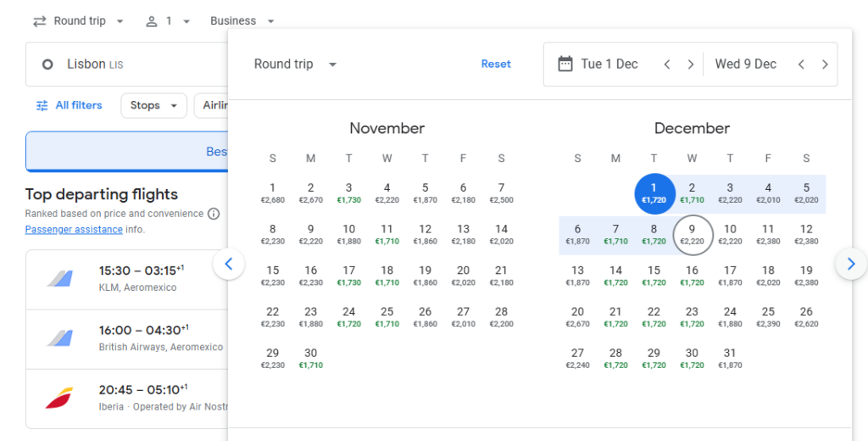Pick November 7 priced €2,500
This screenshot has height=441, width=868.
click(x=501, y=193)
